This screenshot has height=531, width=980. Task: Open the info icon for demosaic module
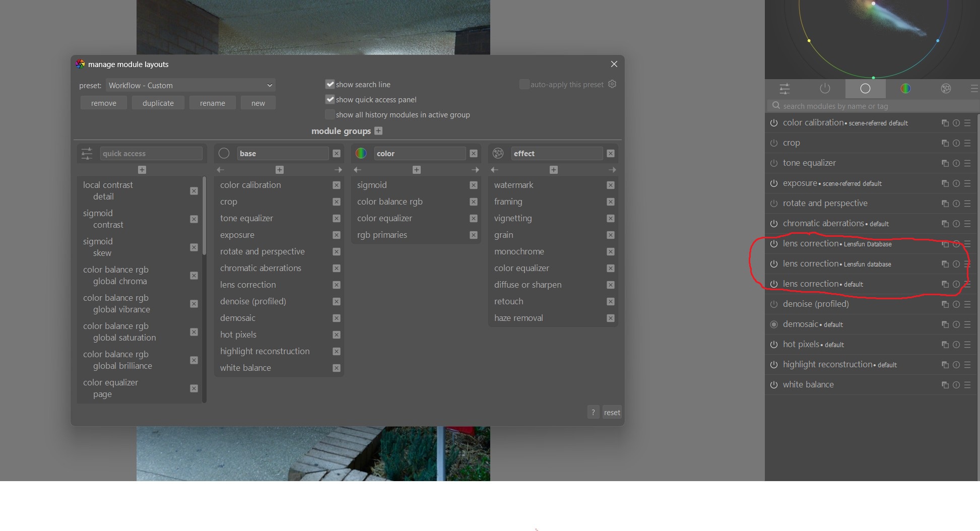[956, 324]
